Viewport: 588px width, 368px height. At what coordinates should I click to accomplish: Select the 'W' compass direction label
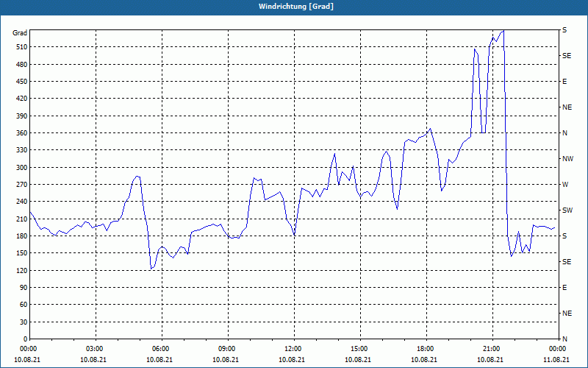565,185
